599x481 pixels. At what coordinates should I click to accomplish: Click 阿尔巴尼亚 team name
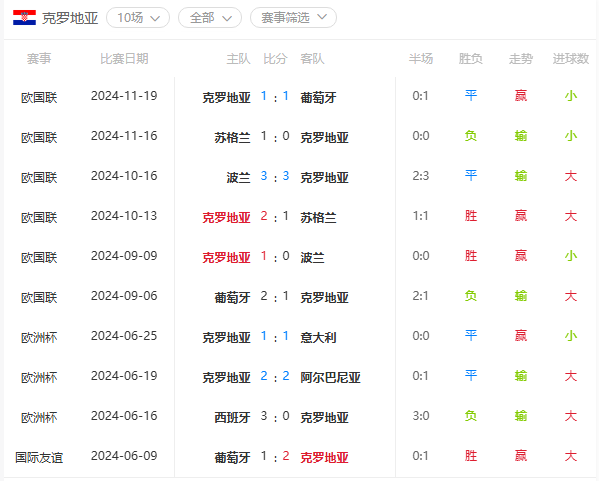330,377
